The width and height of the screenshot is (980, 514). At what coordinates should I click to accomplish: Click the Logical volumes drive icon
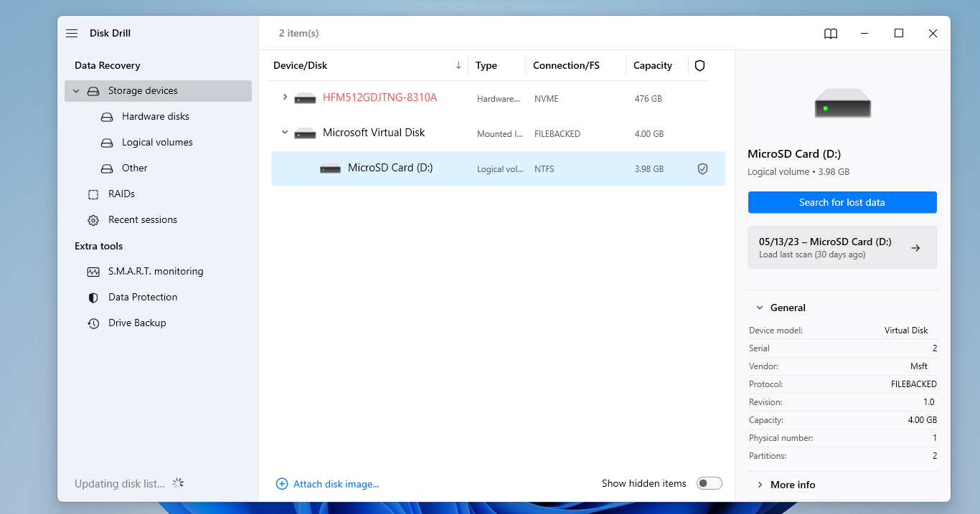[x=107, y=143]
